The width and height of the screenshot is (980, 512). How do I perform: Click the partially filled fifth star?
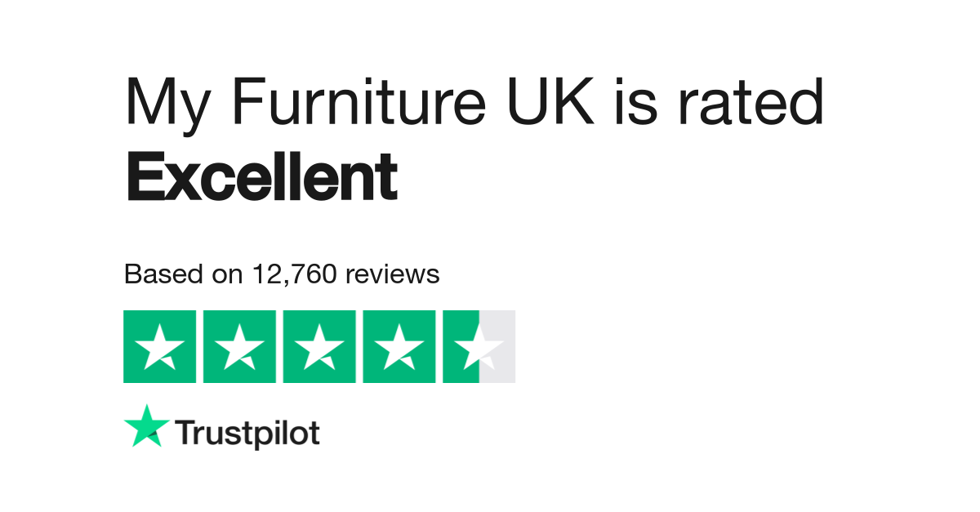click(x=479, y=346)
